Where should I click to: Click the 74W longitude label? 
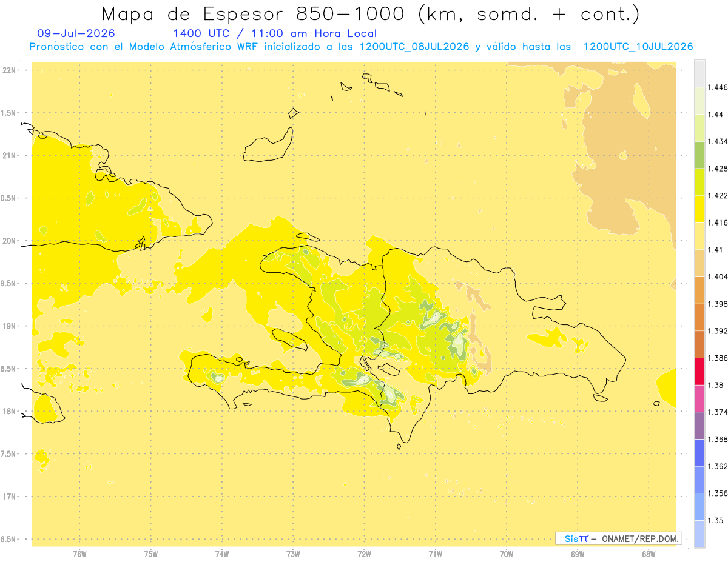pyautogui.click(x=221, y=554)
